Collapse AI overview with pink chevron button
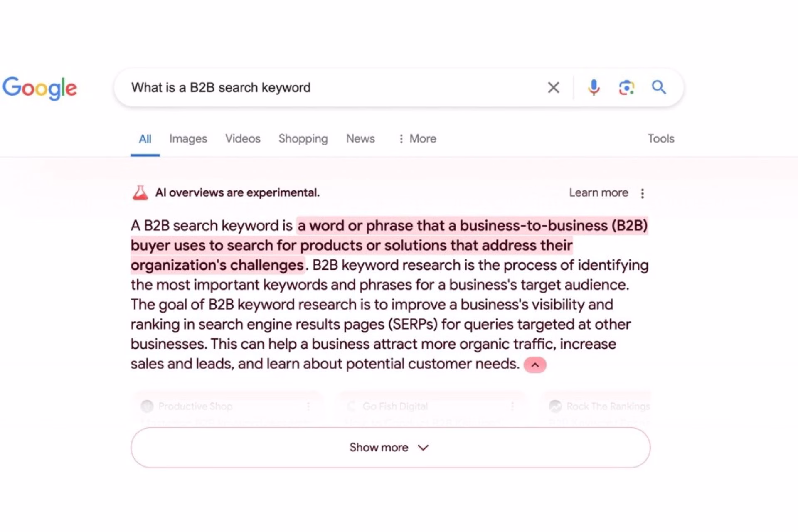 pos(535,365)
